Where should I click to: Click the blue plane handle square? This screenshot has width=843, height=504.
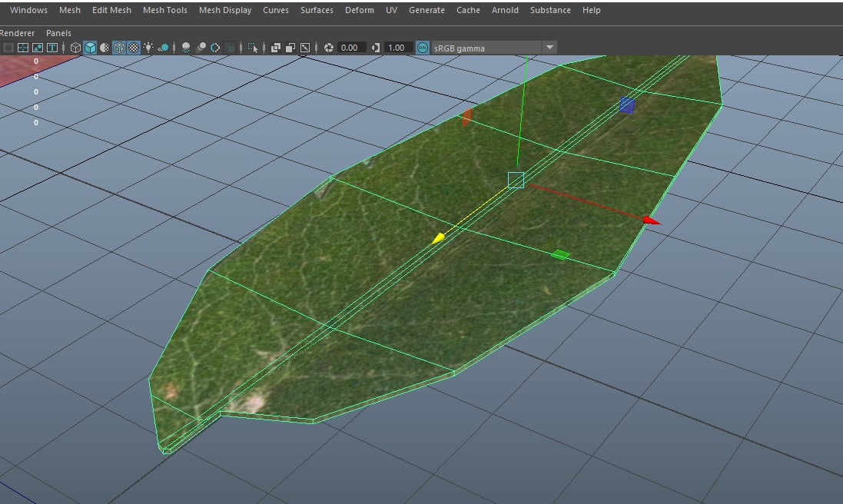tap(627, 104)
